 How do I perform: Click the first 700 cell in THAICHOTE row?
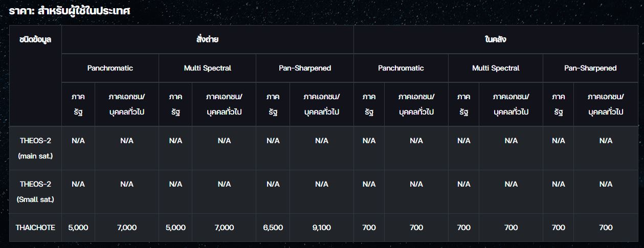click(x=369, y=228)
